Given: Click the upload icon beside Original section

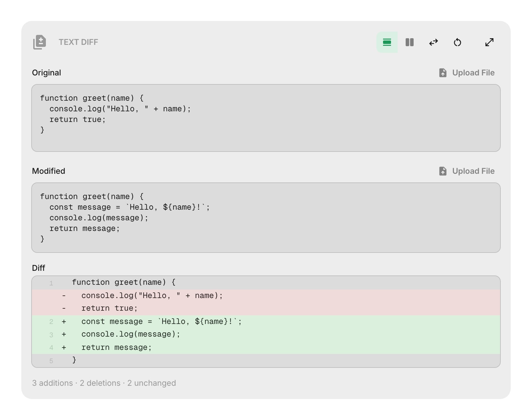Looking at the screenshot, I should click(x=443, y=72).
